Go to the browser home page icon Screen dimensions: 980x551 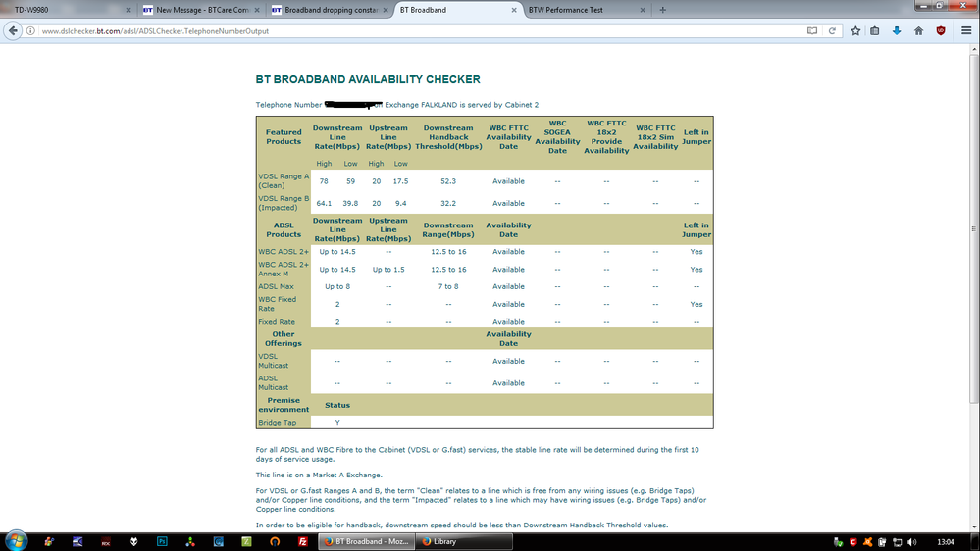[919, 30]
